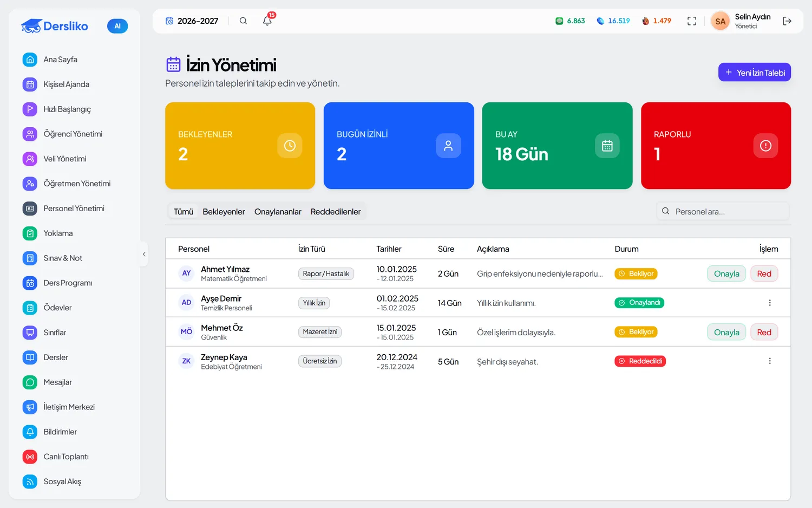The width and height of the screenshot is (812, 508).
Task: Click the Hızlı Başlangıç play icon
Action: pyautogui.click(x=30, y=109)
